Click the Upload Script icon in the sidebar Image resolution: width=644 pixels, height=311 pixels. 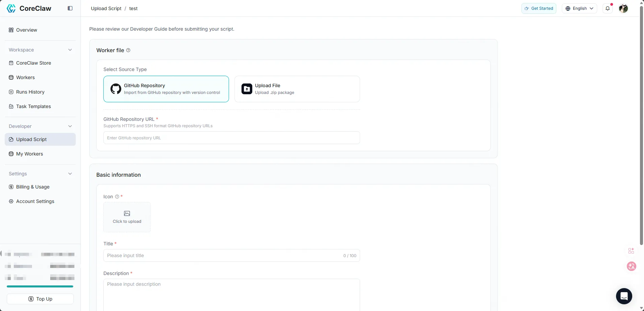[11, 139]
